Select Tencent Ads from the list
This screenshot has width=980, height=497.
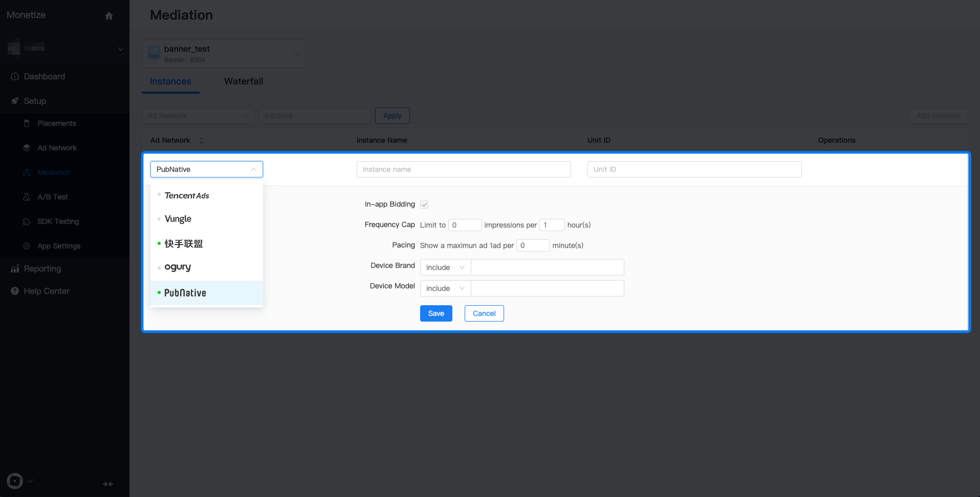point(207,196)
